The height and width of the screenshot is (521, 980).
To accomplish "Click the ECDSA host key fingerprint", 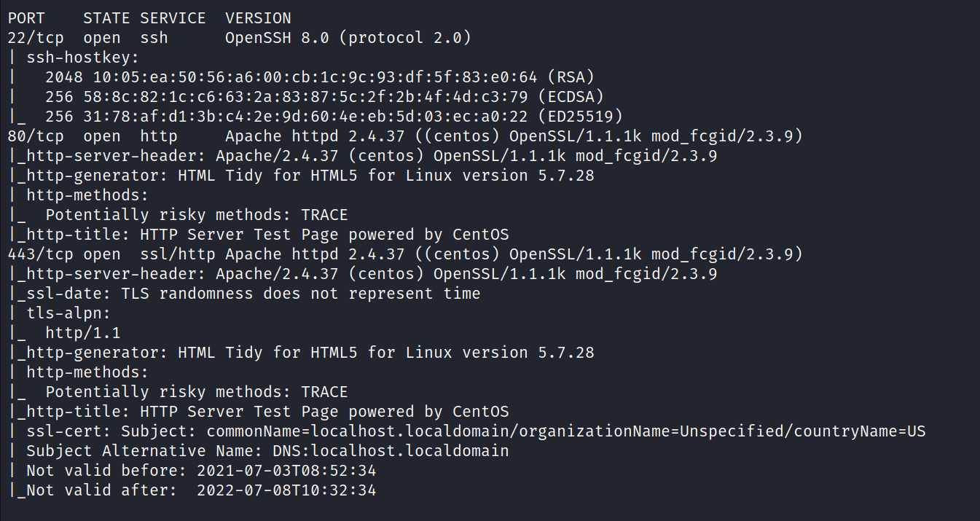I will point(310,97).
